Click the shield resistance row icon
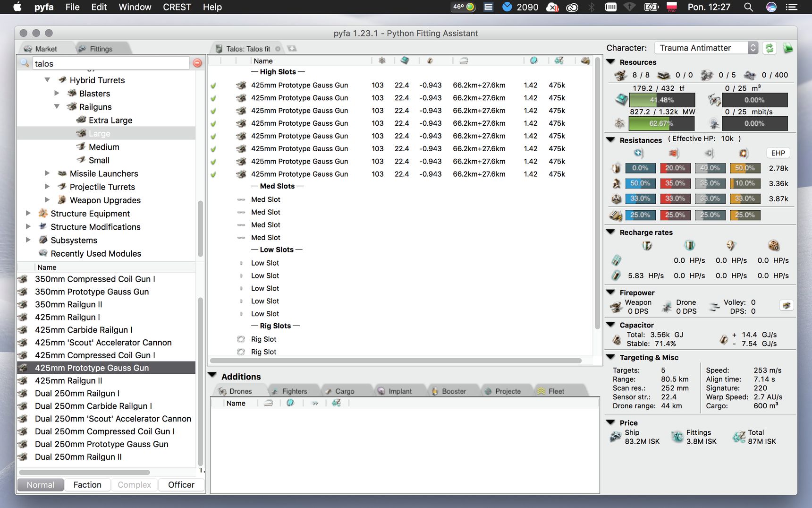Screen dimensions: 812x508 [616, 168]
